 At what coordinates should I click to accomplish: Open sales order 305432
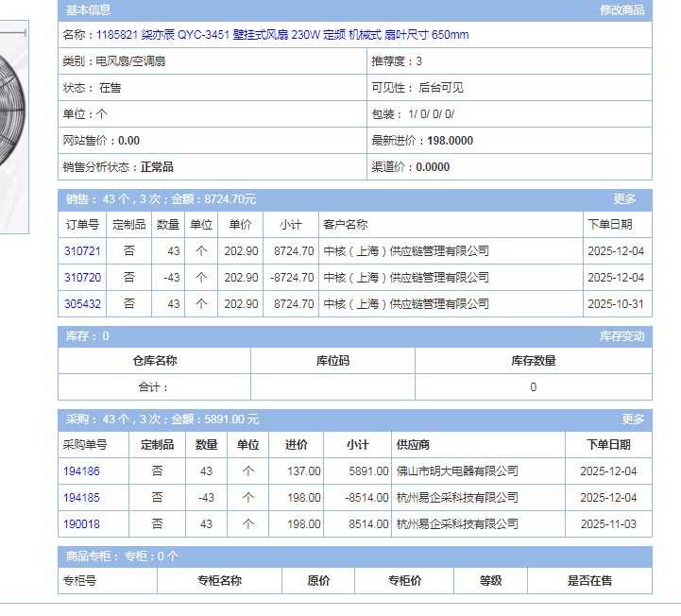(x=82, y=304)
